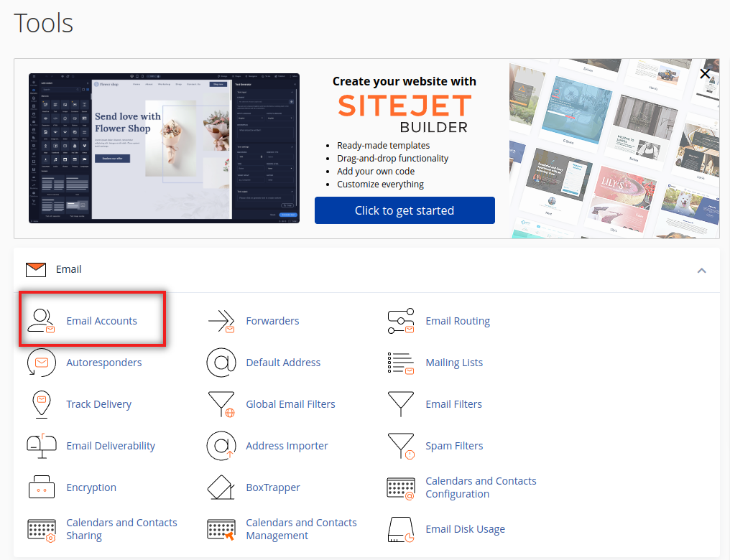This screenshot has width=730, height=560.
Task: Open the Encryption link
Action: tap(91, 487)
